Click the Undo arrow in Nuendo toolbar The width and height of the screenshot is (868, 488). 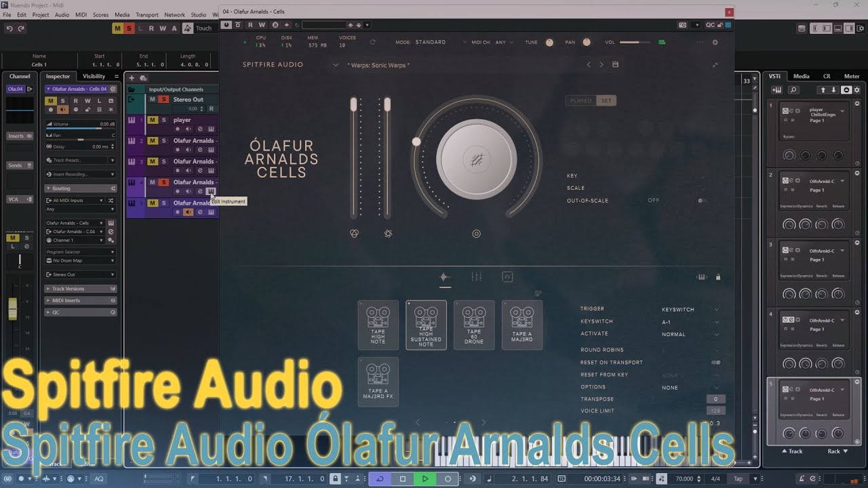[x=9, y=28]
